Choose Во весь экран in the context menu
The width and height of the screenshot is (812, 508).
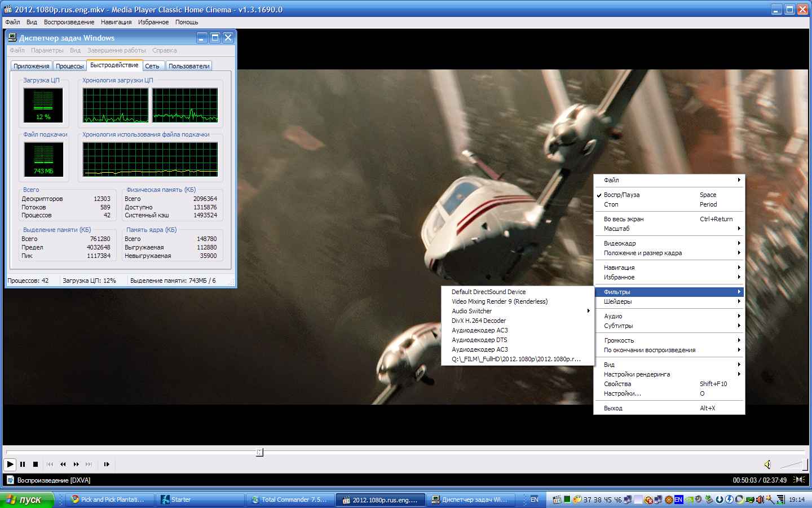pos(669,219)
